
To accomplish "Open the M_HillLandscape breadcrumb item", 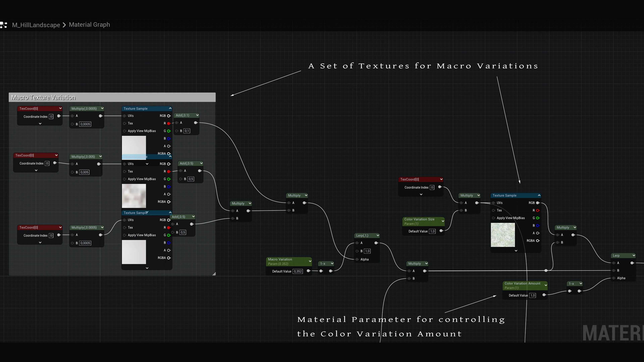I will click(36, 25).
